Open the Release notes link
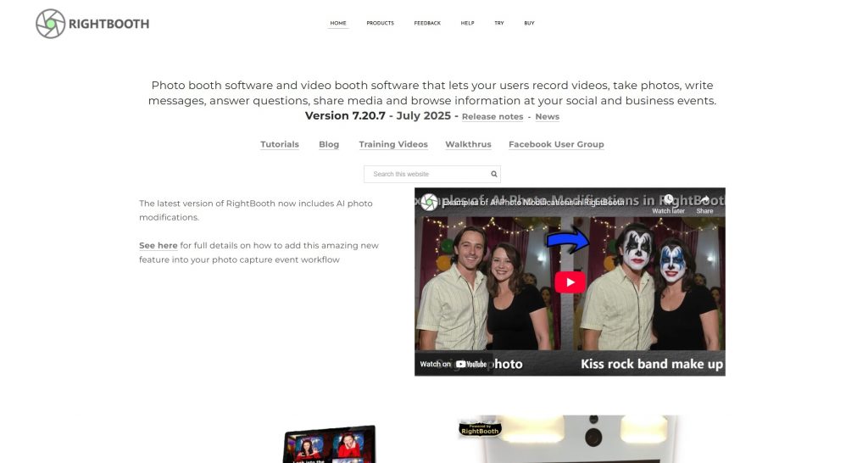 [492, 117]
